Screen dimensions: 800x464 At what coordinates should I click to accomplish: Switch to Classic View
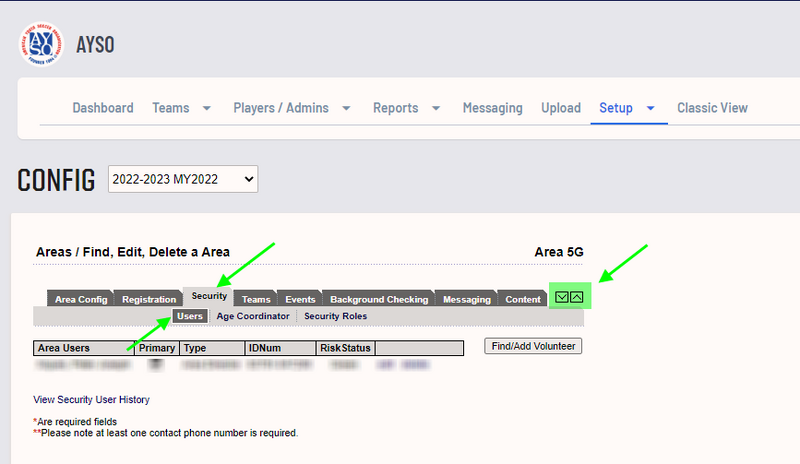(712, 108)
